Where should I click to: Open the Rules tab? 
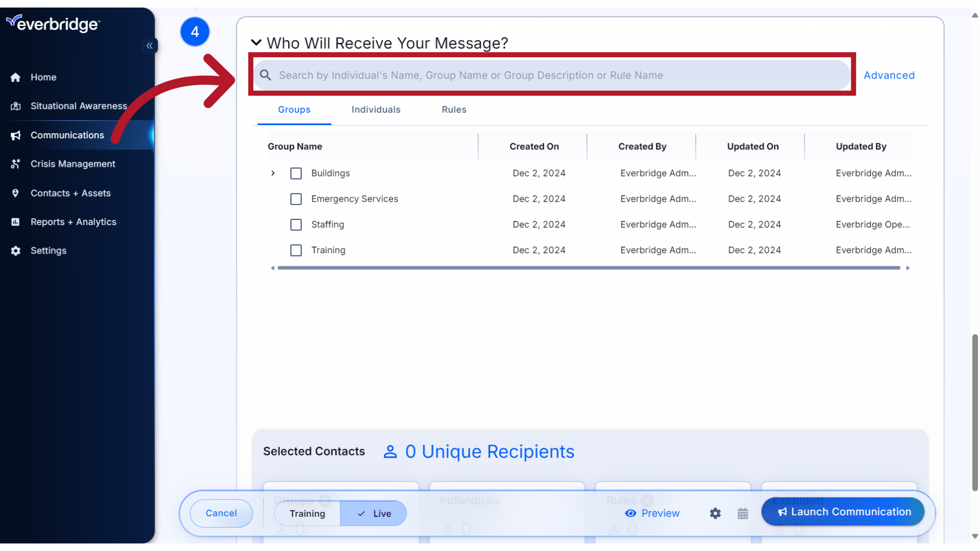[454, 110]
